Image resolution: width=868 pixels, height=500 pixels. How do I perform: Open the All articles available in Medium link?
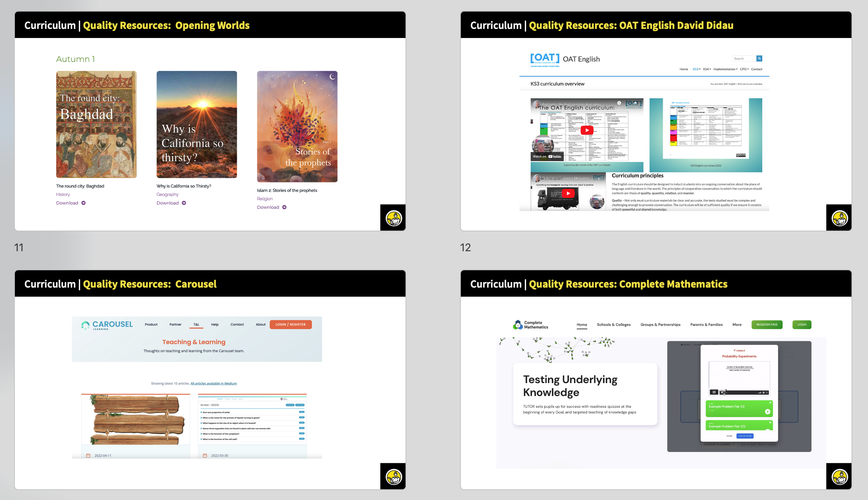213,383
